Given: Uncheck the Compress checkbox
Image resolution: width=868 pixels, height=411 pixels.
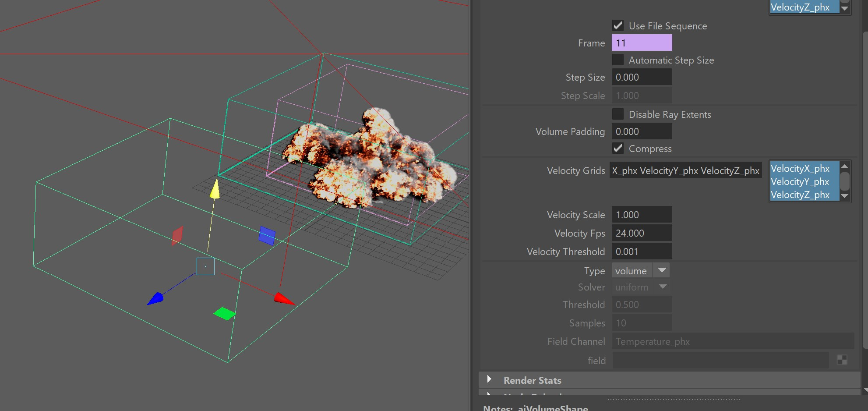Looking at the screenshot, I should click(618, 149).
